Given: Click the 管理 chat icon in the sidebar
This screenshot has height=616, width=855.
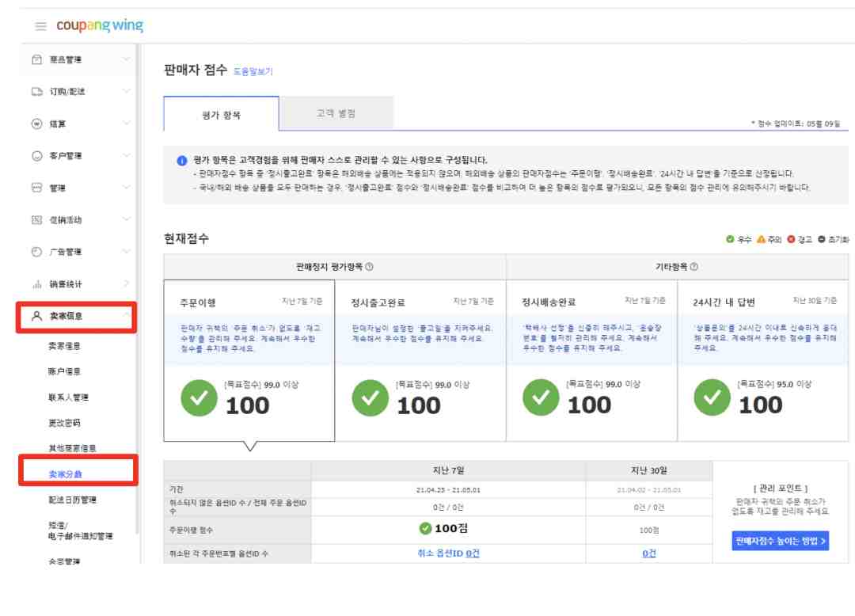Looking at the screenshot, I should pos(36,188).
